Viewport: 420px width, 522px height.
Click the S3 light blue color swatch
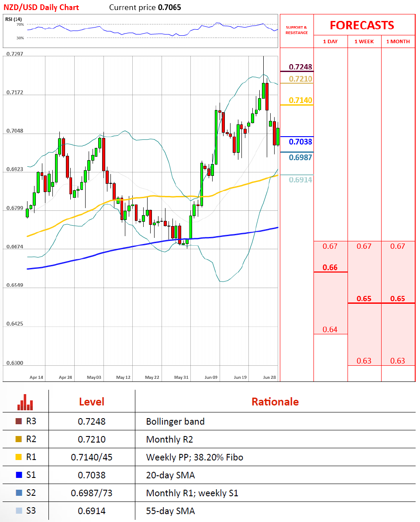(19, 511)
